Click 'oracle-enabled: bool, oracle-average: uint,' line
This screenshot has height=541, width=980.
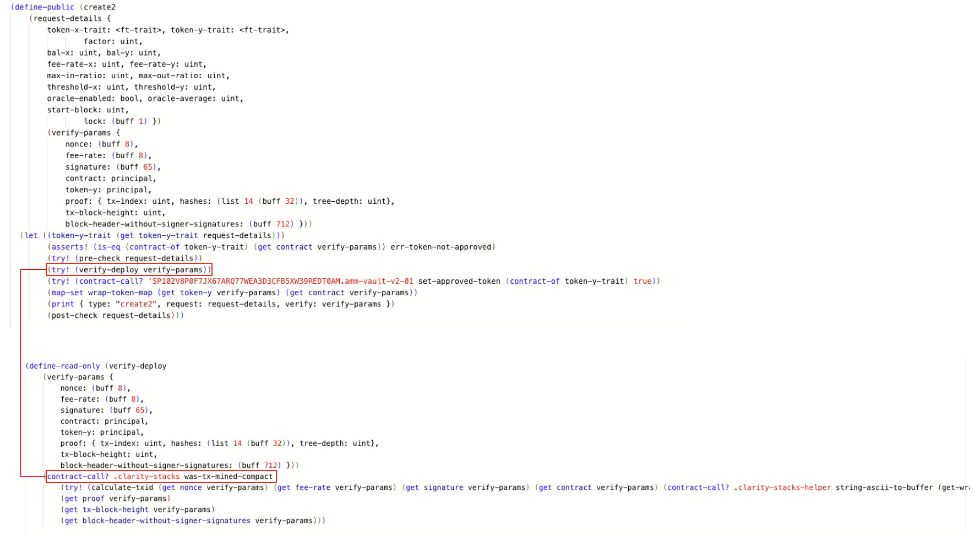coord(145,99)
